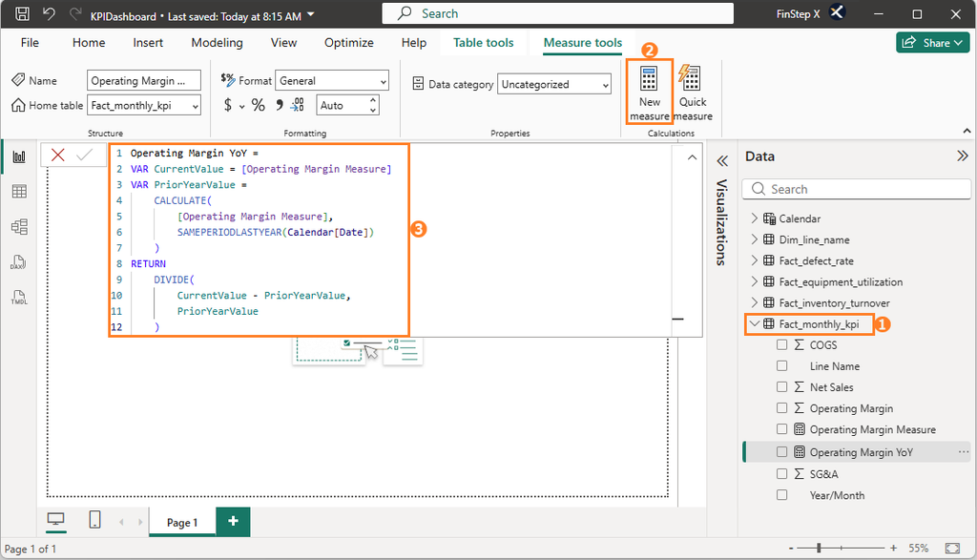Screen dimensions: 977x560
Task: Expand the Calendar table
Action: pos(755,218)
